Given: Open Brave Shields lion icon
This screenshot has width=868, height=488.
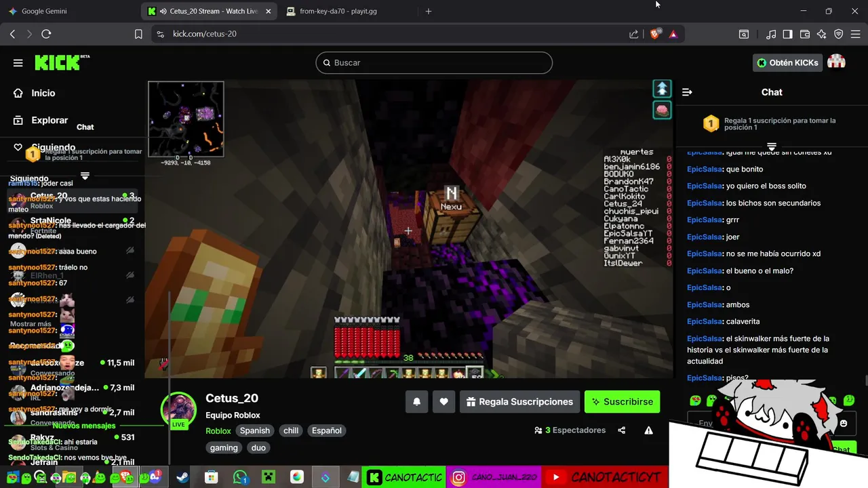Looking at the screenshot, I should (655, 34).
